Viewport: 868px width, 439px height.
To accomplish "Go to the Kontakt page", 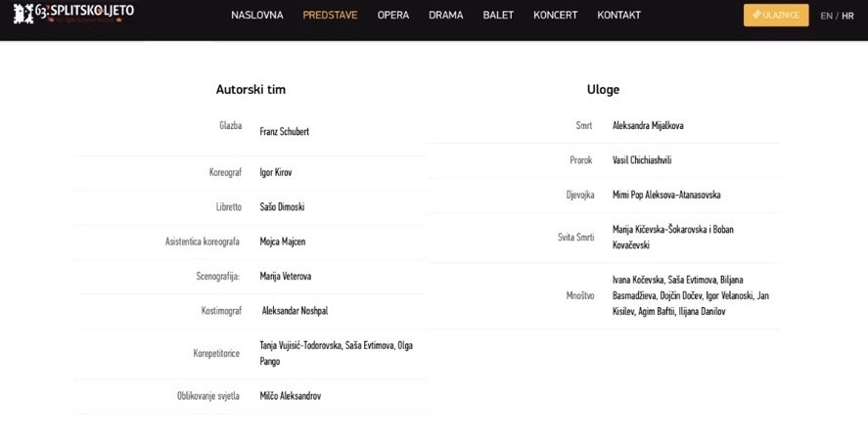I will pyautogui.click(x=618, y=16).
